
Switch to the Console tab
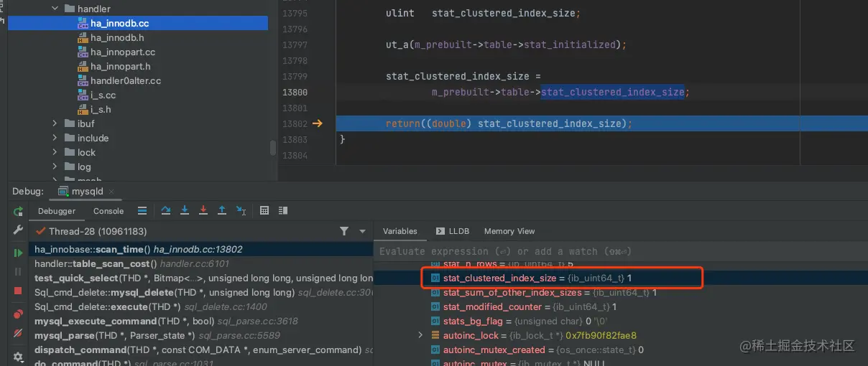108,211
